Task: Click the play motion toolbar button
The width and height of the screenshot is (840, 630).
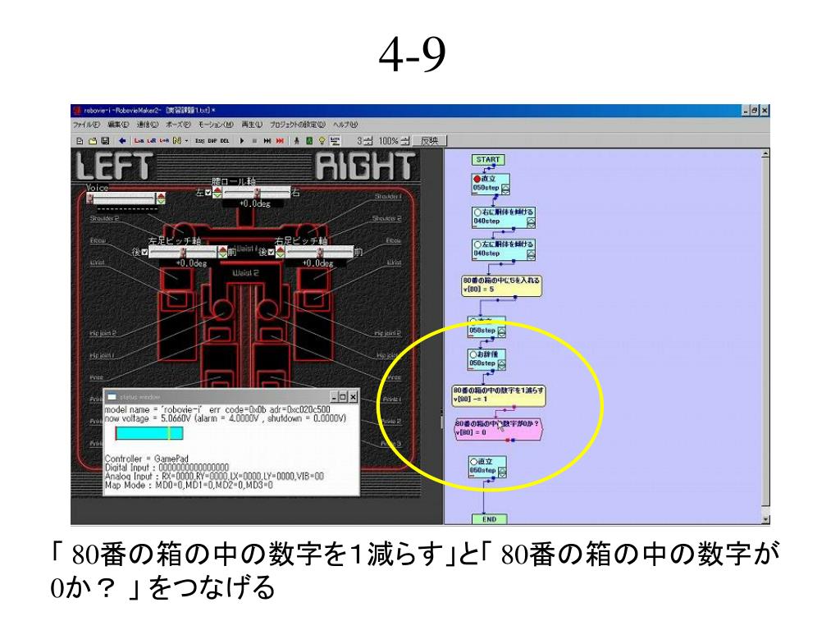Action: (242, 141)
